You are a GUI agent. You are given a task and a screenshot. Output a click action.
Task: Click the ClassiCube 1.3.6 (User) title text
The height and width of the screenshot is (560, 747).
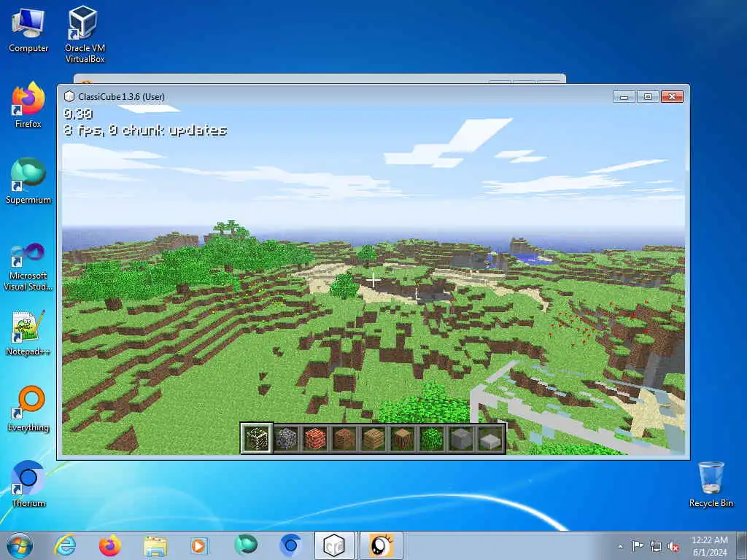pyautogui.click(x=122, y=97)
